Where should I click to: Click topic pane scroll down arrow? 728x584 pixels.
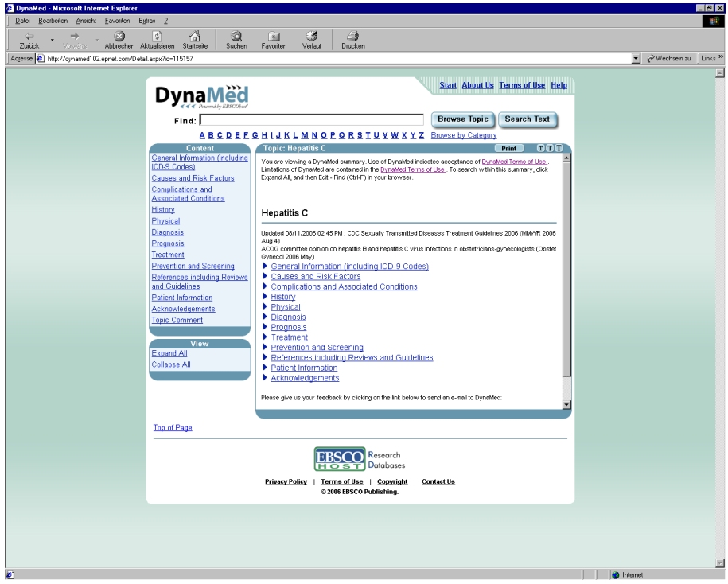pyautogui.click(x=566, y=405)
